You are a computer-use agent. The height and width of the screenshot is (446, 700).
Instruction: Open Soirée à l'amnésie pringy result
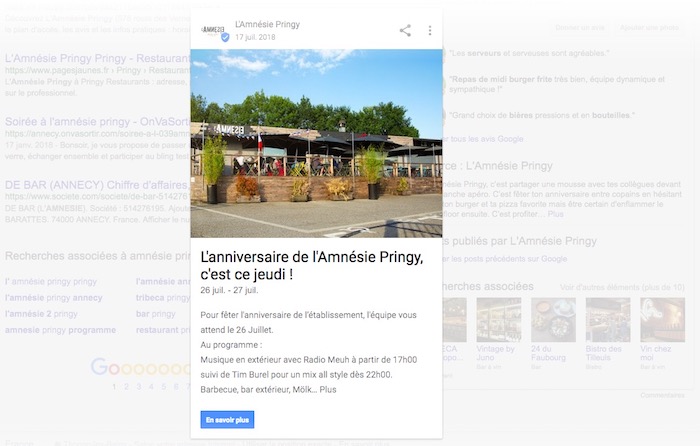97,121
